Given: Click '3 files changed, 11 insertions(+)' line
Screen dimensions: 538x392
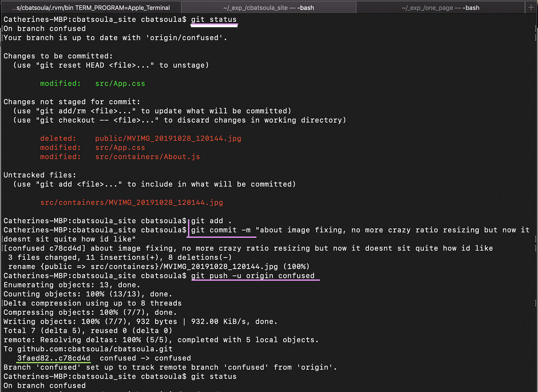Looking at the screenshot, I should 120,257.
